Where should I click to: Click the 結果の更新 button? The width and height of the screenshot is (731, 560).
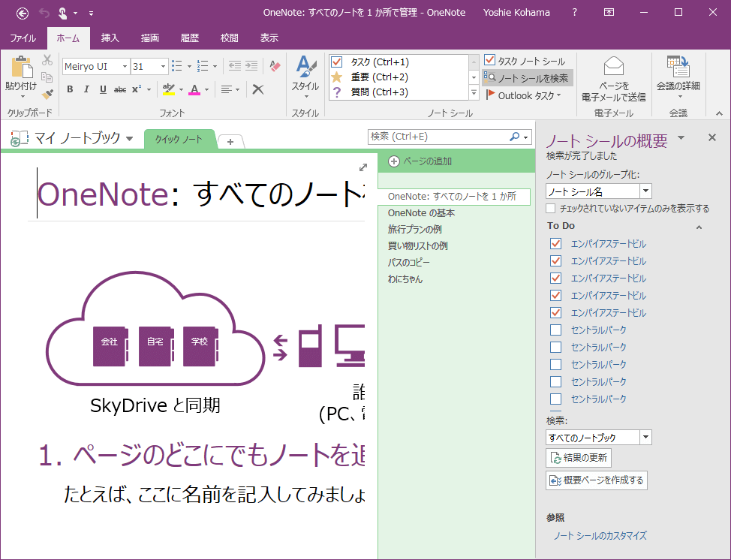click(578, 458)
